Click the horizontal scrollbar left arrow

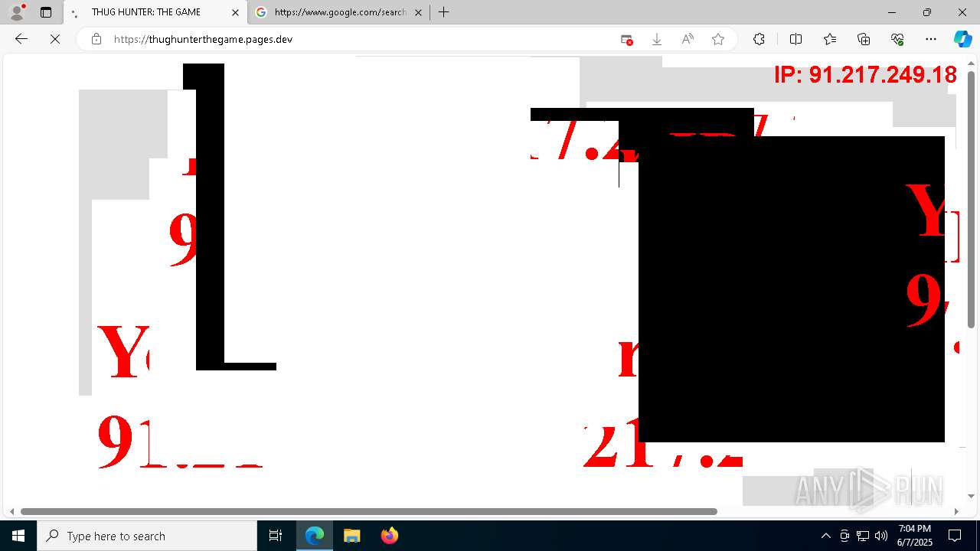click(x=11, y=511)
